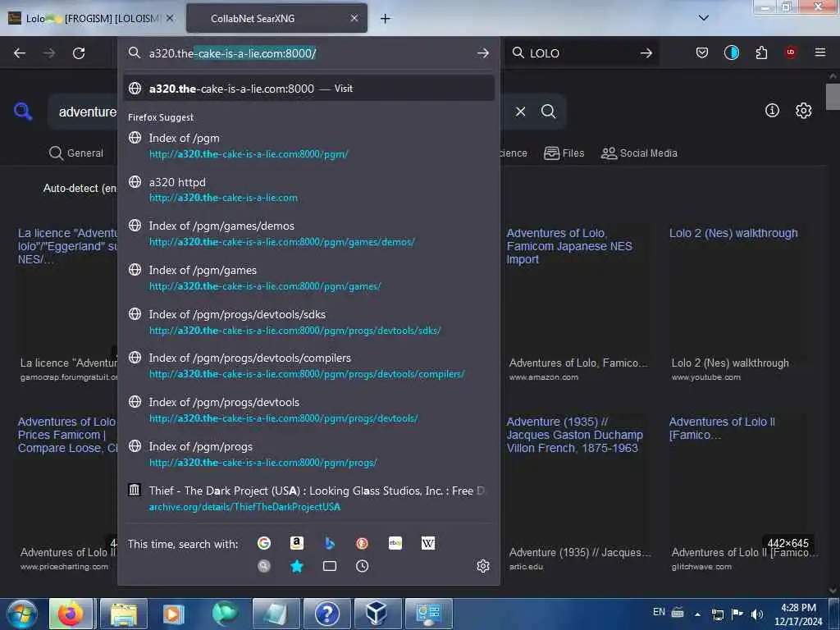This screenshot has width=840, height=630.
Task: Open the taskbar clock 4:28 PM
Action: coord(798,614)
